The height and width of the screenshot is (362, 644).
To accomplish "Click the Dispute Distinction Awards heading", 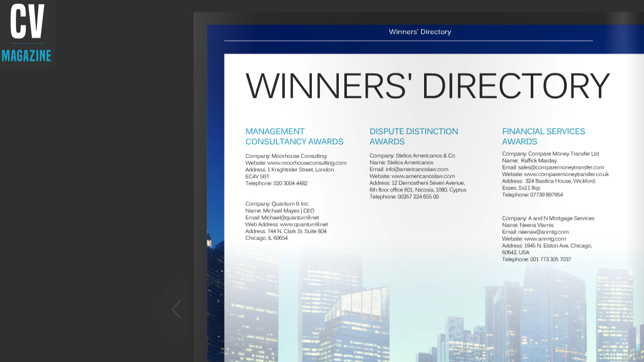I will (x=414, y=136).
